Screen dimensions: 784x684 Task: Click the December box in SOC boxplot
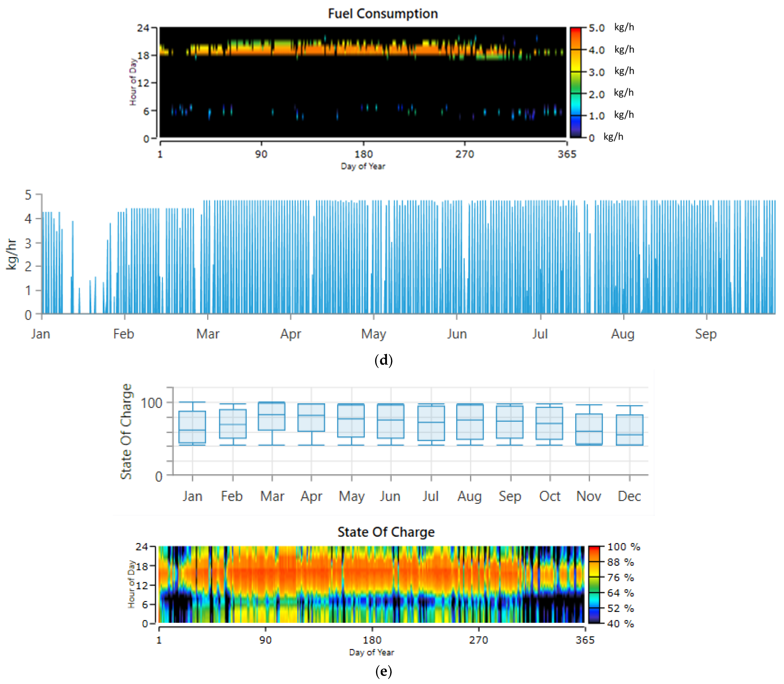[629, 430]
